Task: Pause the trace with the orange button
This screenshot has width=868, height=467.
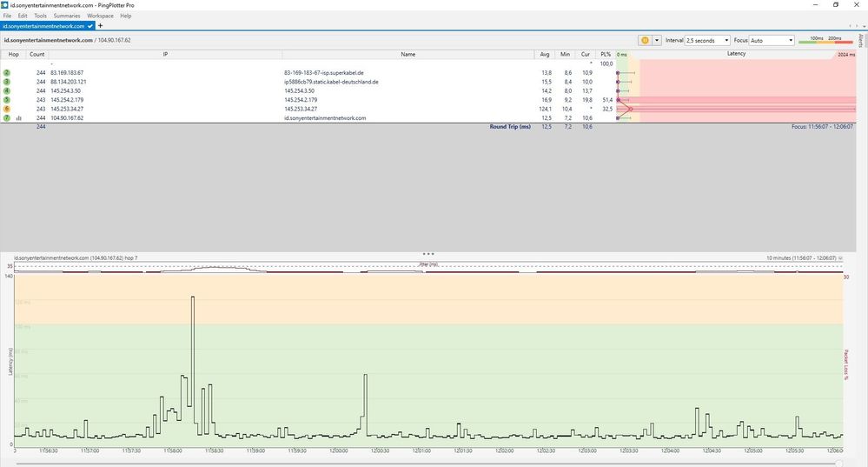Action: [644, 40]
